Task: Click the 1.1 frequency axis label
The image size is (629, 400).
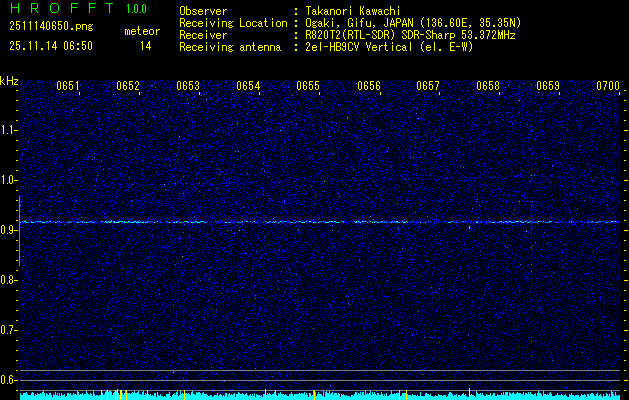Action: click(9, 129)
